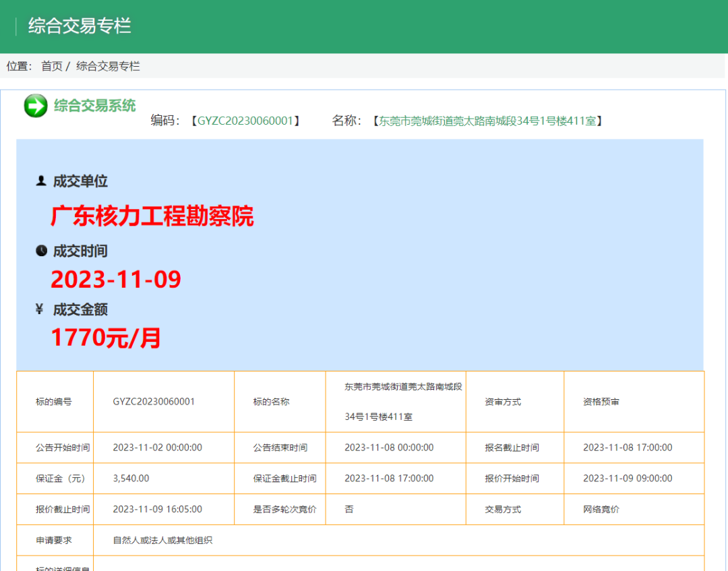The image size is (728, 571).
Task: Click the 保证金截止时间 table cell
Action: 280,478
